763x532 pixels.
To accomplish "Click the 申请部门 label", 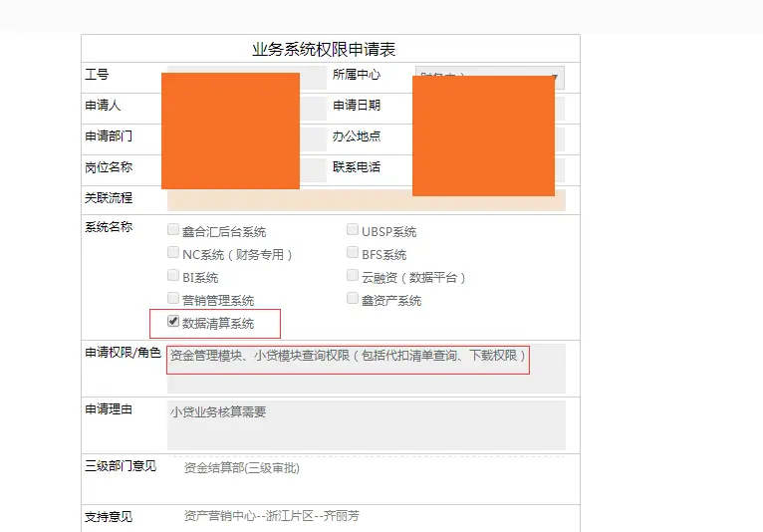I will pos(109,135).
